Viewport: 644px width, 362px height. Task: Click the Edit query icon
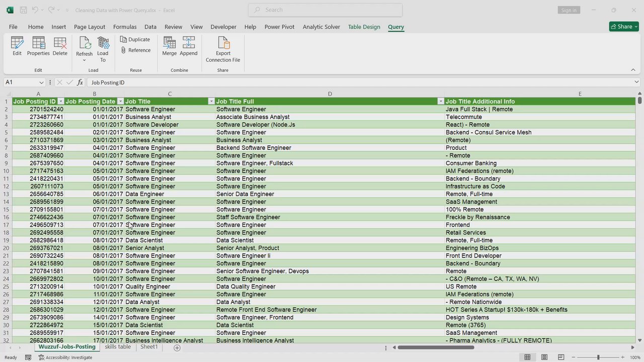coord(17,46)
